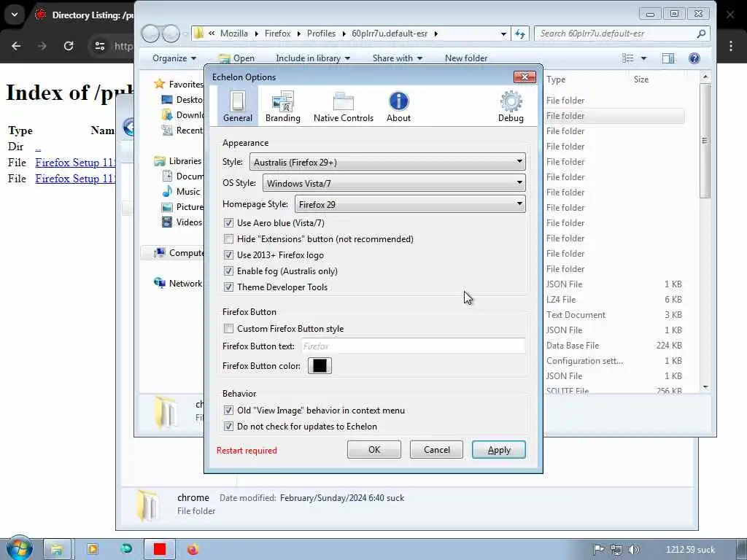Go back in Explorer navigation

click(150, 34)
